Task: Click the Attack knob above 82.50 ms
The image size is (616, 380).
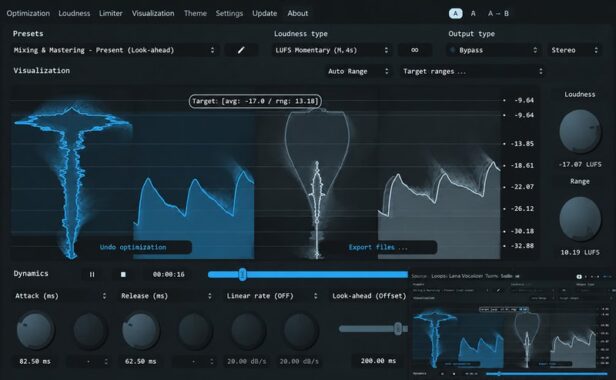Action: tap(35, 330)
